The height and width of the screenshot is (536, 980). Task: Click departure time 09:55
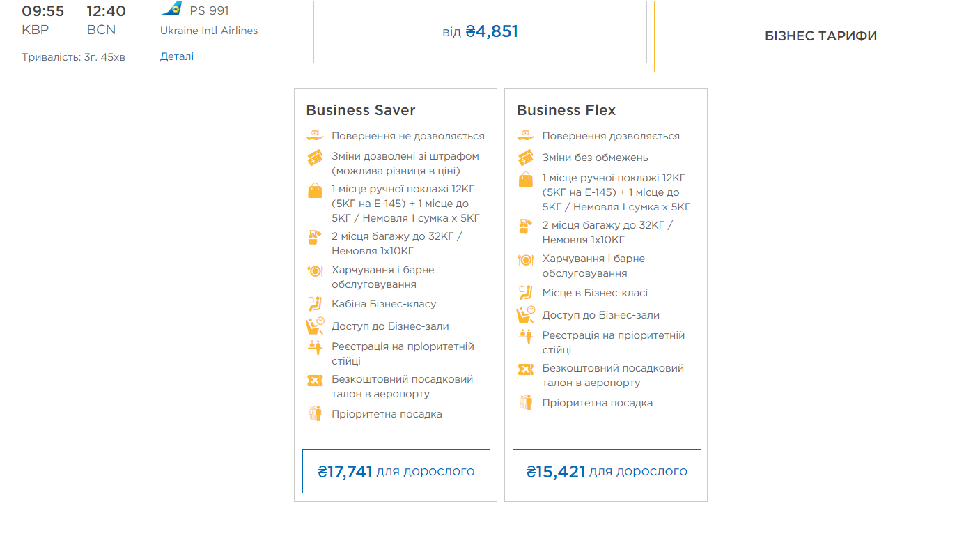point(43,10)
